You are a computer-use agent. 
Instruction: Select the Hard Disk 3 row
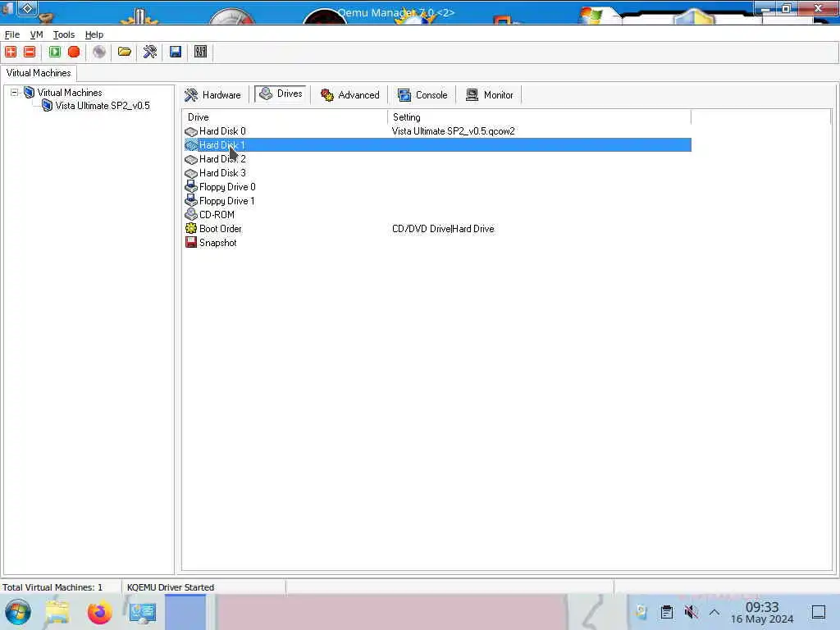(x=437, y=173)
